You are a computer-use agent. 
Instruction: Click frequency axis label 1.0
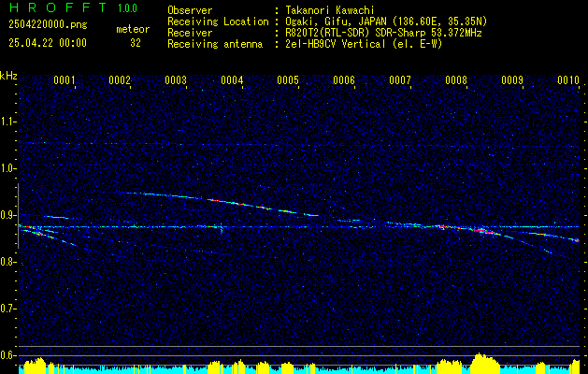(7, 169)
